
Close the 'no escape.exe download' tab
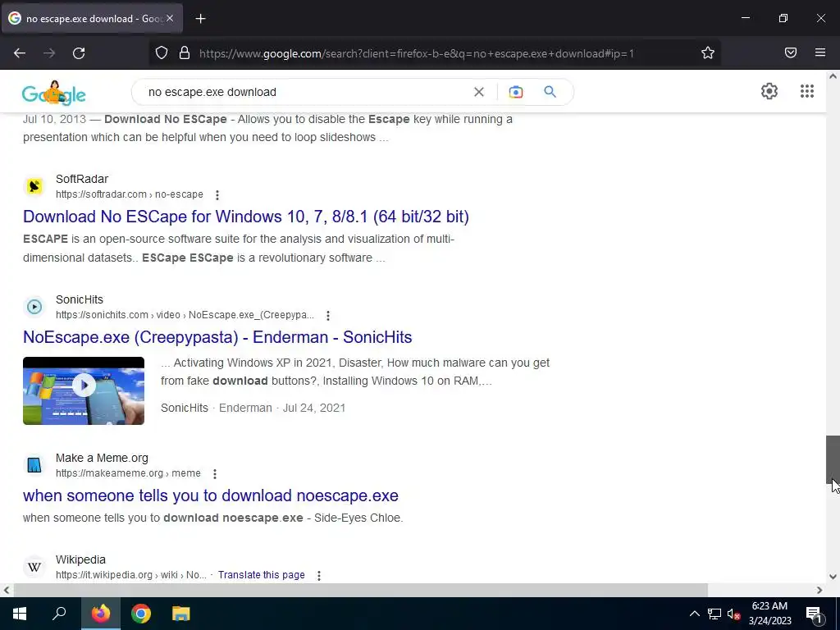pyautogui.click(x=169, y=18)
